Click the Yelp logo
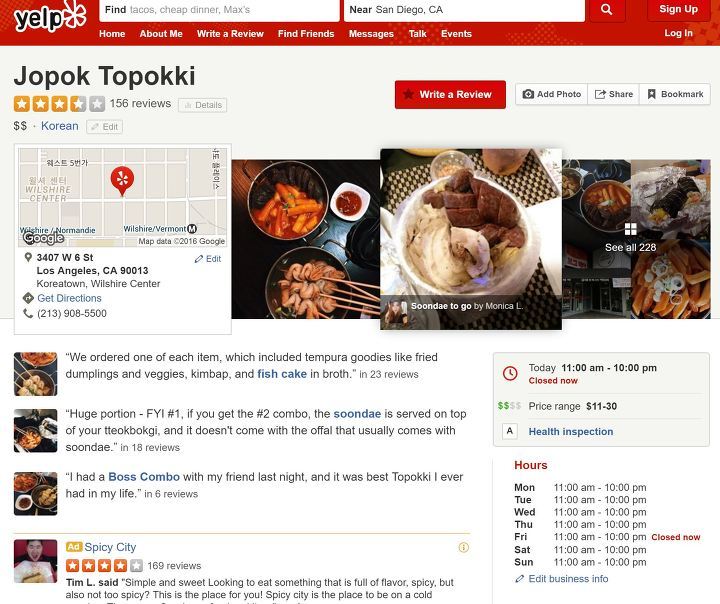Viewport: 720px width, 604px height. [50, 17]
